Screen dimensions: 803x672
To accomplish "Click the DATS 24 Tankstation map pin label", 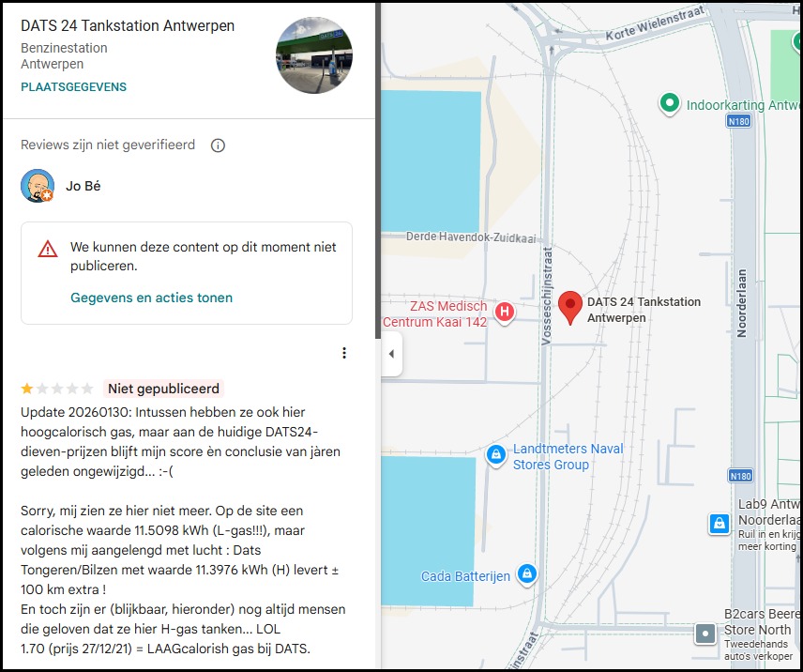I will point(644,310).
